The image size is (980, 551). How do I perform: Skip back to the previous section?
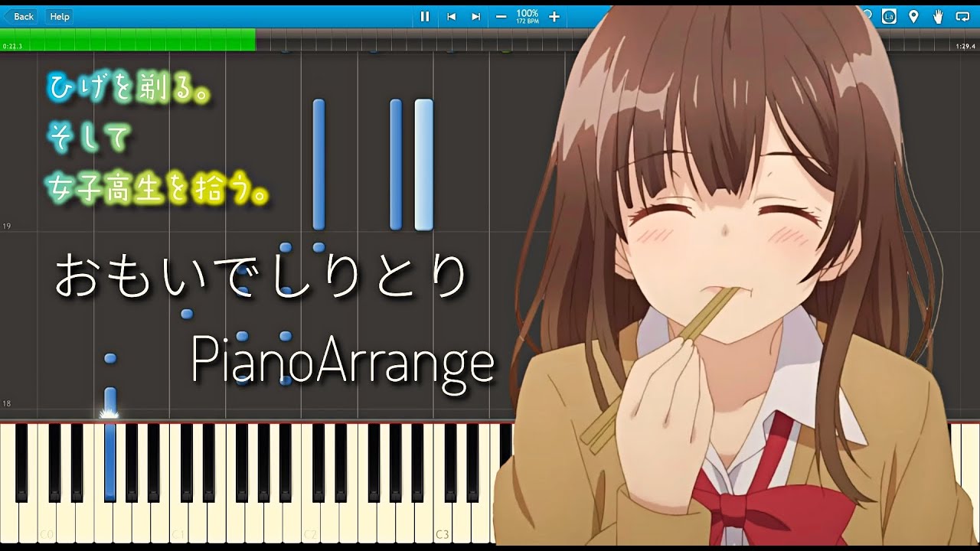[451, 16]
